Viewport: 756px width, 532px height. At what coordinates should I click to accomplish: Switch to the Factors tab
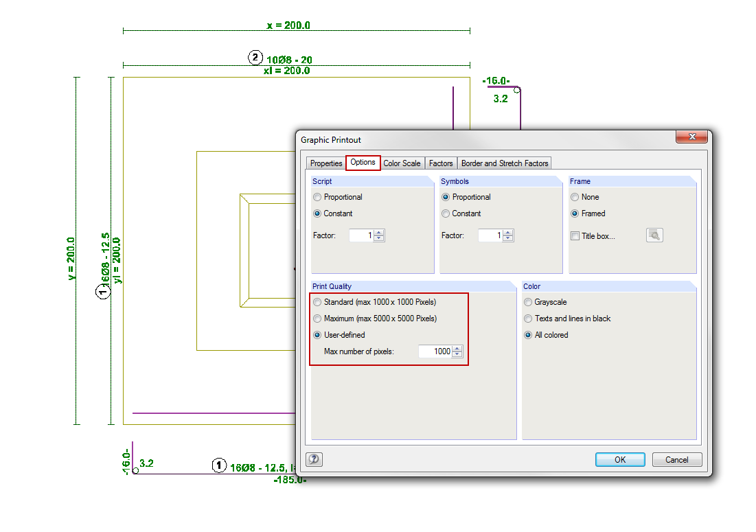441,163
